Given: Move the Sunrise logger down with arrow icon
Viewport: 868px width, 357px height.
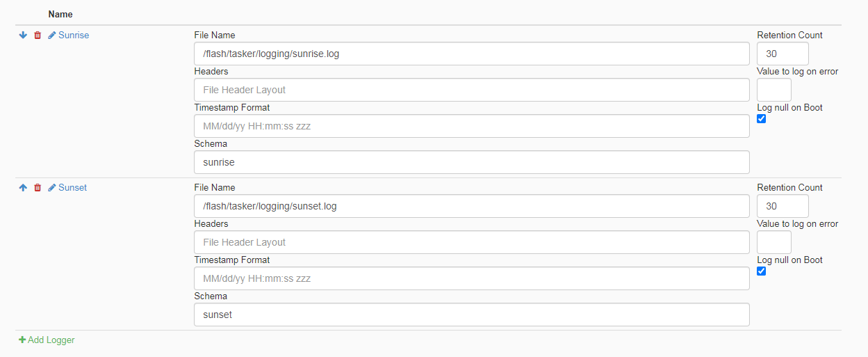Looking at the screenshot, I should [x=23, y=35].
